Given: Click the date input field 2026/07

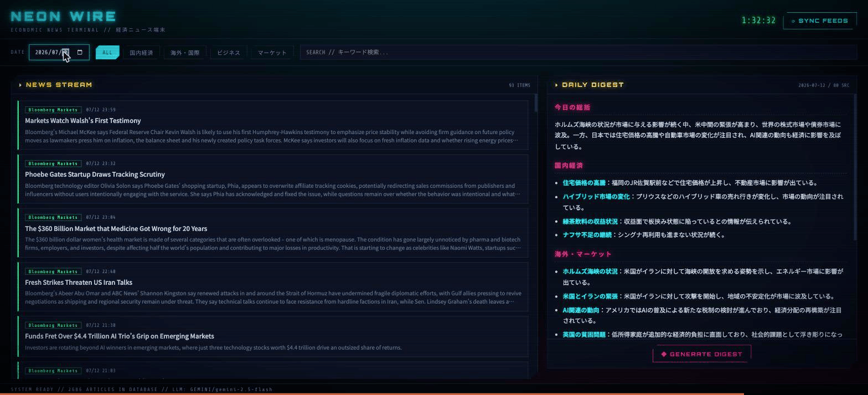Looking at the screenshot, I should tap(59, 53).
